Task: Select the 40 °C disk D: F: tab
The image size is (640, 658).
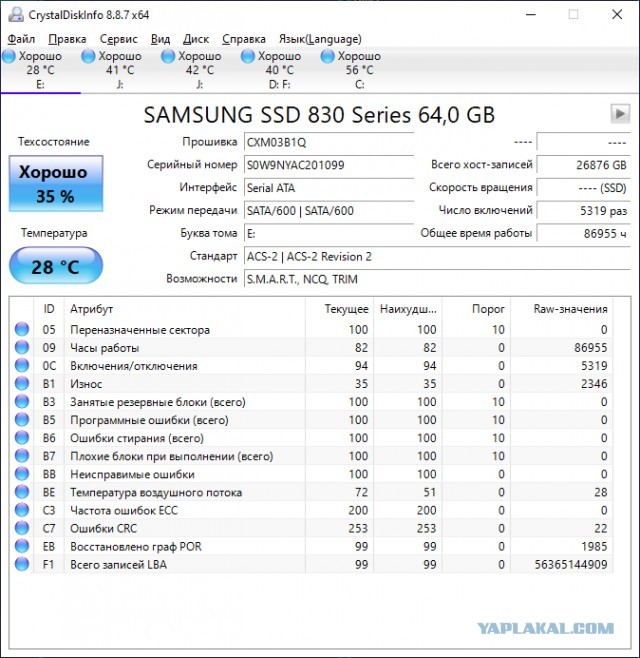Action: coord(280,70)
